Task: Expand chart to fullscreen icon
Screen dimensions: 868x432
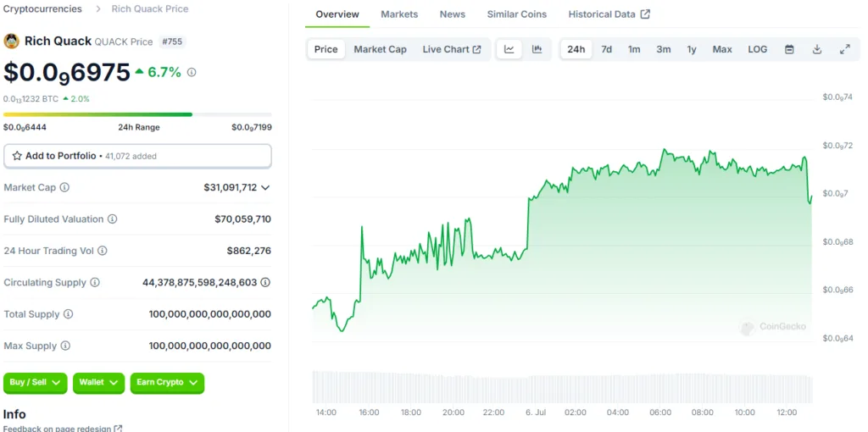Action: [845, 49]
